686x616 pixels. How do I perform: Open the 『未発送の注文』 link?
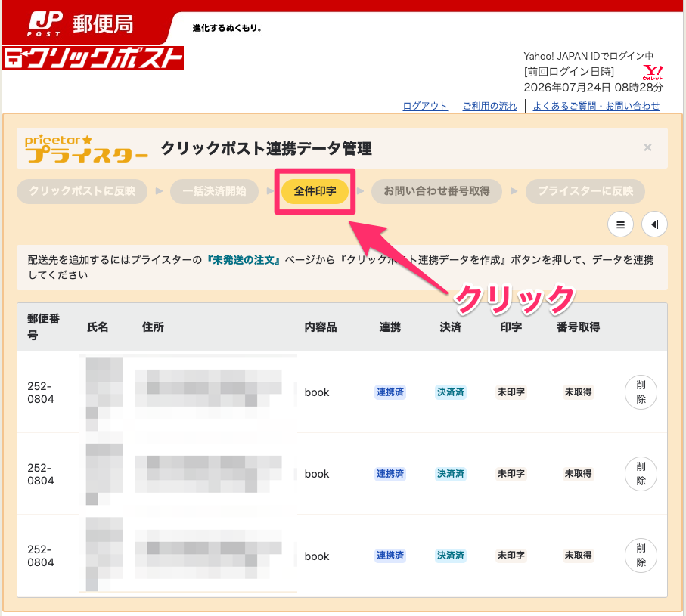244,260
